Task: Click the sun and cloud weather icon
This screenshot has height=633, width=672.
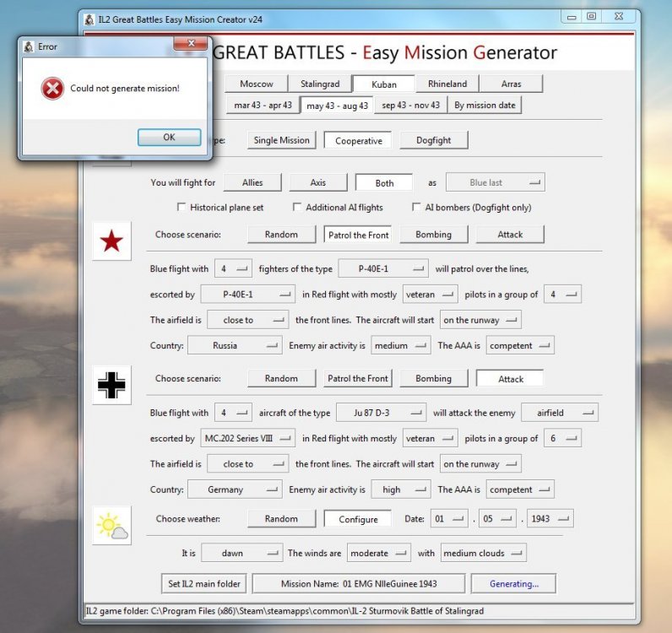Action: (111, 525)
